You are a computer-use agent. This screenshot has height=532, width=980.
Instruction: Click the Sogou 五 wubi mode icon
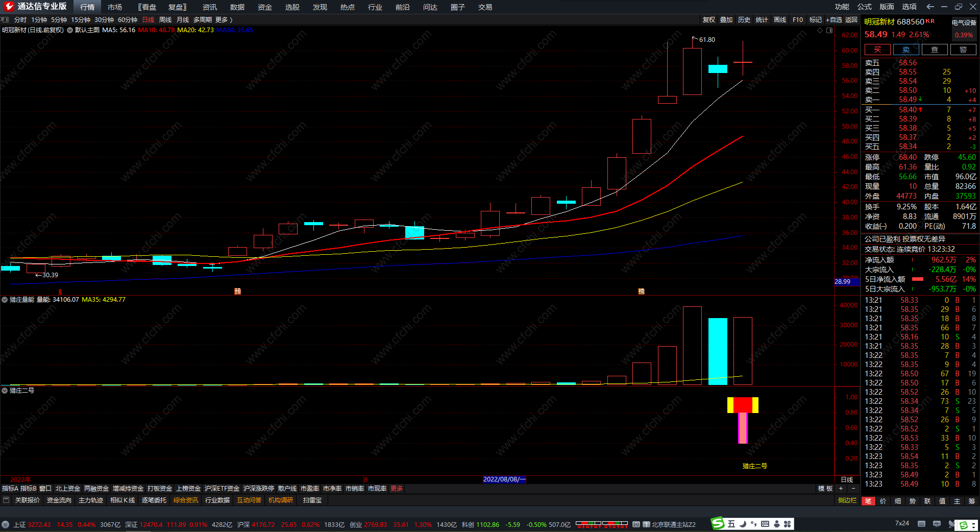(731, 524)
